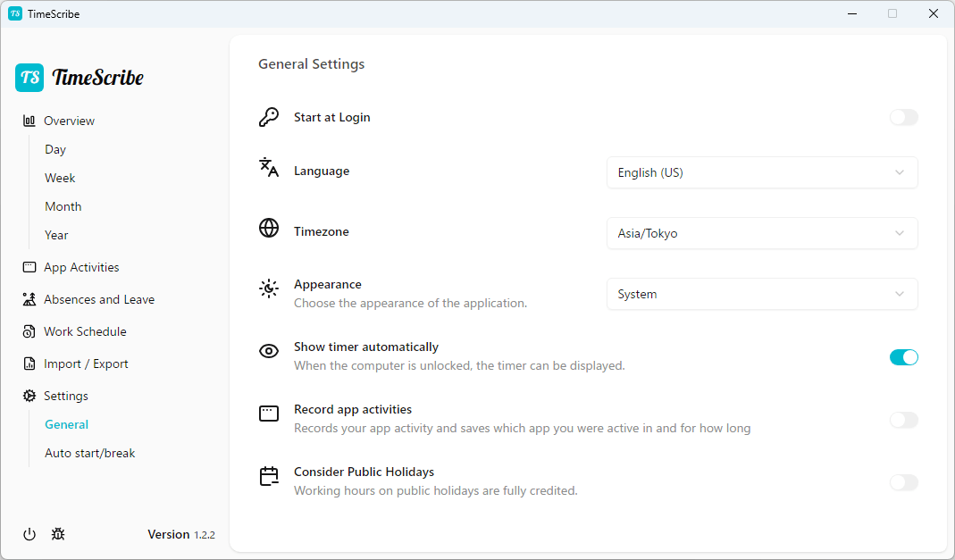The height and width of the screenshot is (560, 955).
Task: Click the Settings gear icon
Action: pyautogui.click(x=29, y=397)
